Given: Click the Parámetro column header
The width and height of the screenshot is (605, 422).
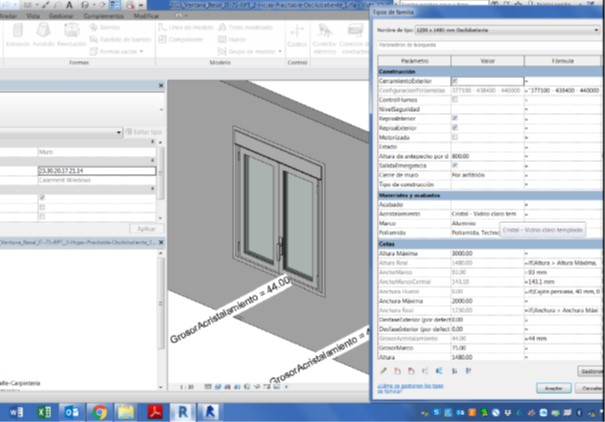Looking at the screenshot, I should [x=414, y=61].
